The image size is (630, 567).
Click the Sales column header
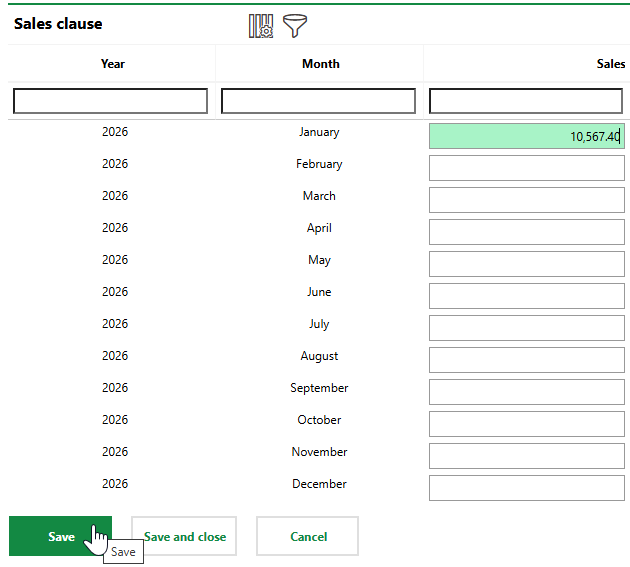610,64
